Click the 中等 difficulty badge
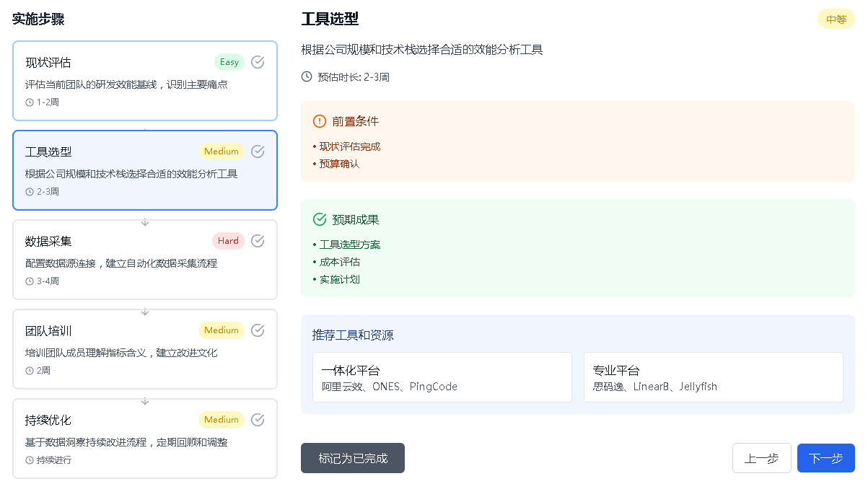The width and height of the screenshot is (868, 484). (x=836, y=19)
